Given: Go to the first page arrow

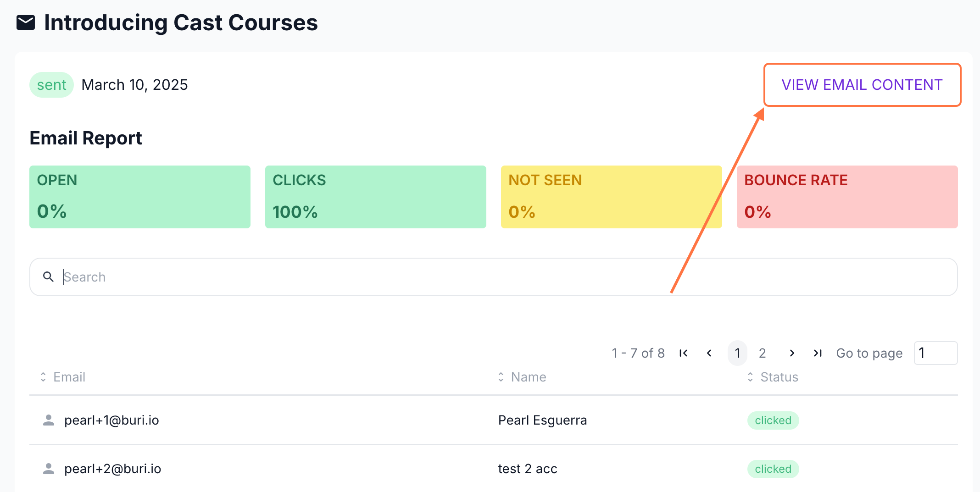Looking at the screenshot, I should coord(684,353).
